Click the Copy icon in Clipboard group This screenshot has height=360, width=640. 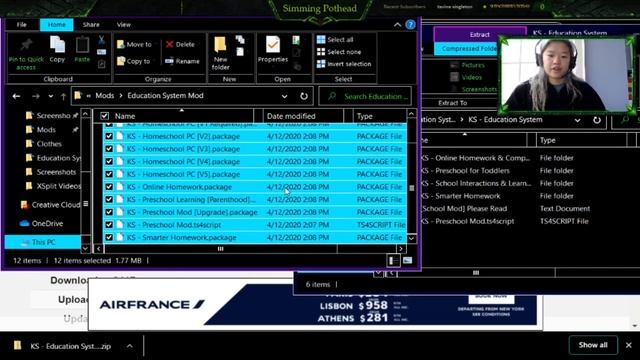pyautogui.click(x=57, y=45)
